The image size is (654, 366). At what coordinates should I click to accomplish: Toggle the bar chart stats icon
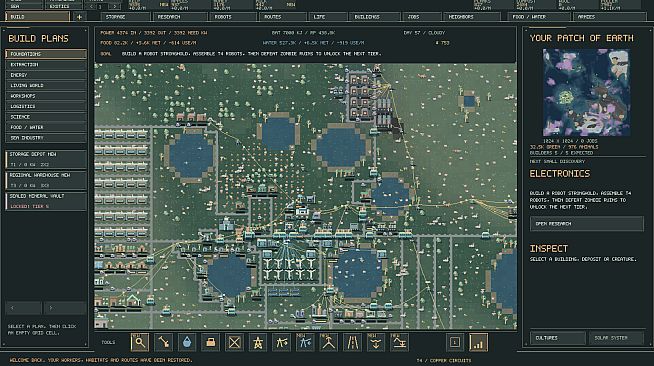(478, 343)
